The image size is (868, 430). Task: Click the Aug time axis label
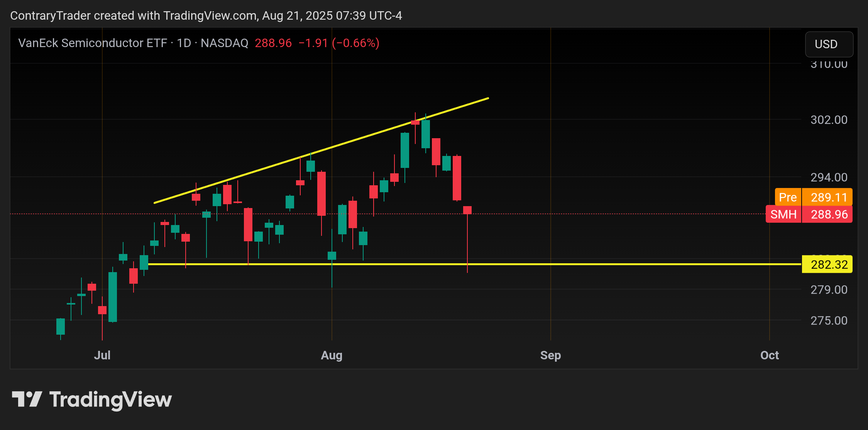tap(332, 355)
